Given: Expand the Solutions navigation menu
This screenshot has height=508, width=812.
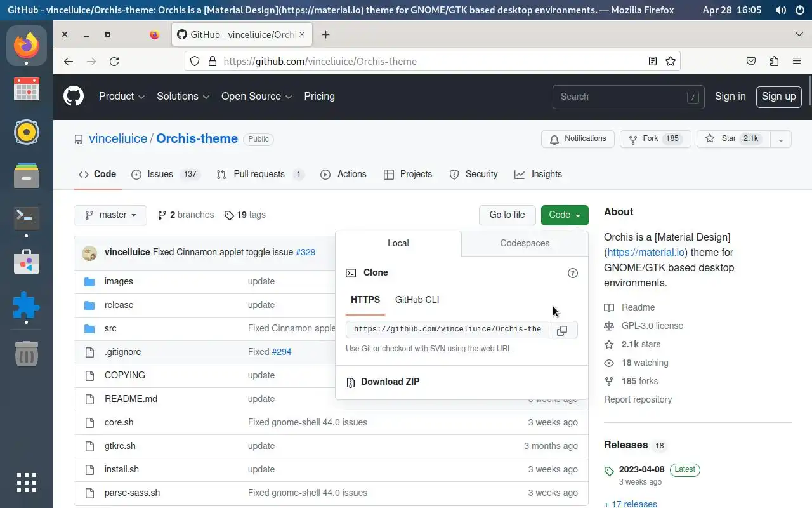Looking at the screenshot, I should click(183, 97).
